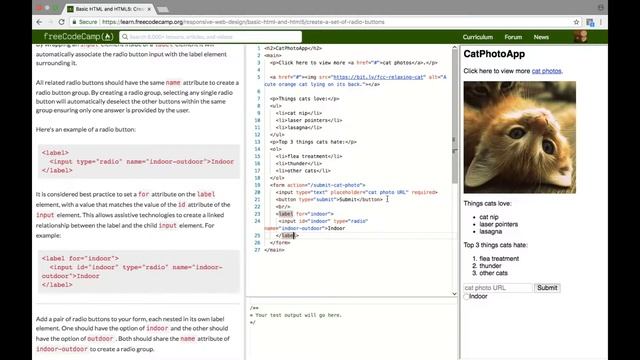Click the 'laser pointers' list item in preview
Viewport: 640px width, 360px height.
(x=498, y=224)
